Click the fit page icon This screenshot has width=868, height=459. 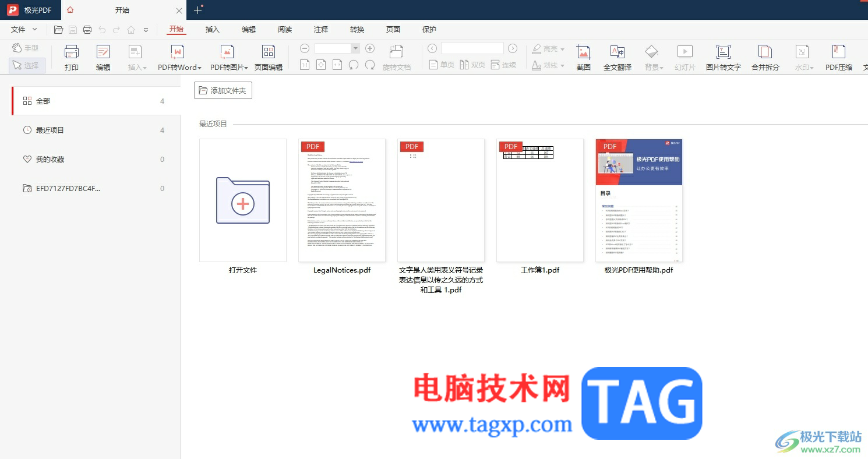pyautogui.click(x=321, y=65)
